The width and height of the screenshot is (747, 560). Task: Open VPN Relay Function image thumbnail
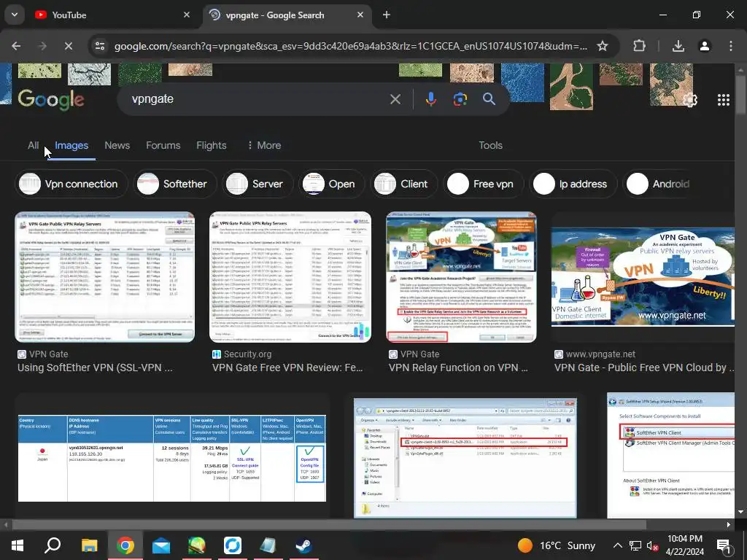click(461, 276)
